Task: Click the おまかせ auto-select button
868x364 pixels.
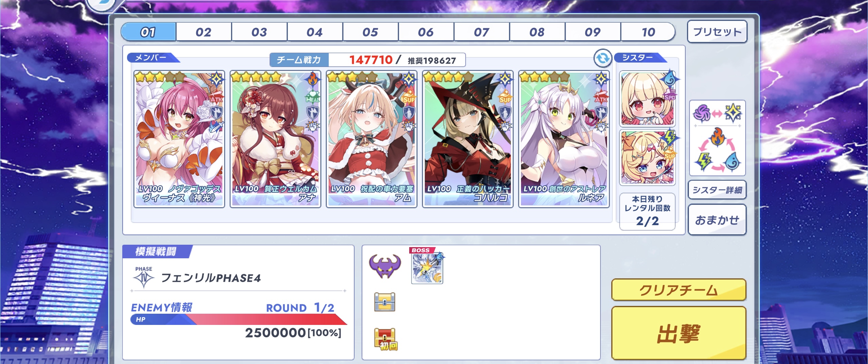Action: pyautogui.click(x=717, y=220)
